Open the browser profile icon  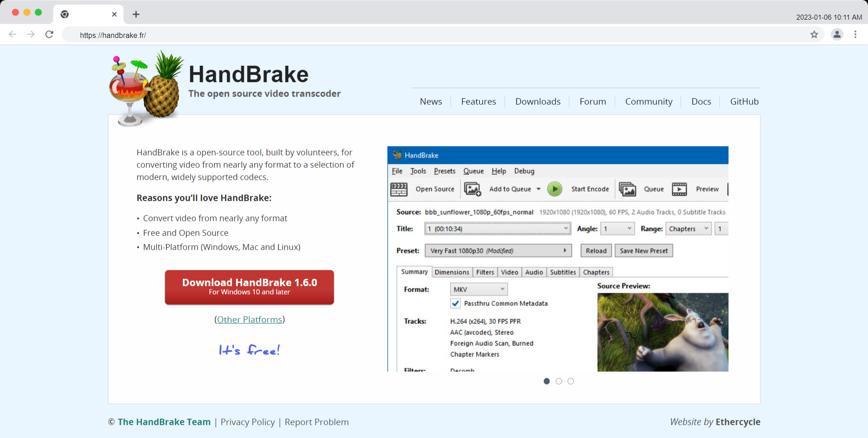click(837, 34)
